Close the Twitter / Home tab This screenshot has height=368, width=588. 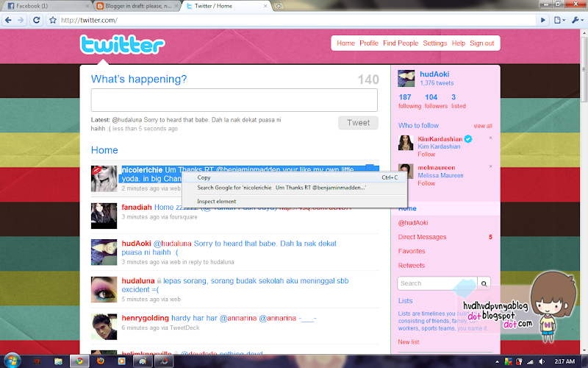point(265,6)
